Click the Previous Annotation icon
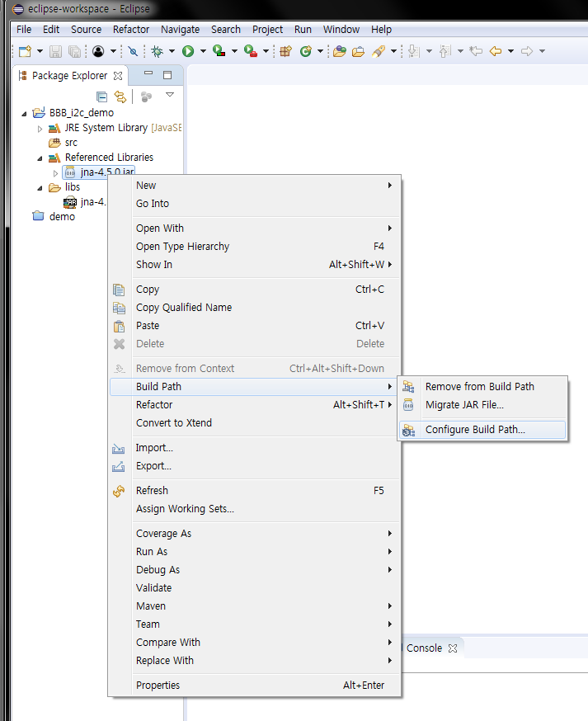Screen dimensions: 588x721 [445, 51]
